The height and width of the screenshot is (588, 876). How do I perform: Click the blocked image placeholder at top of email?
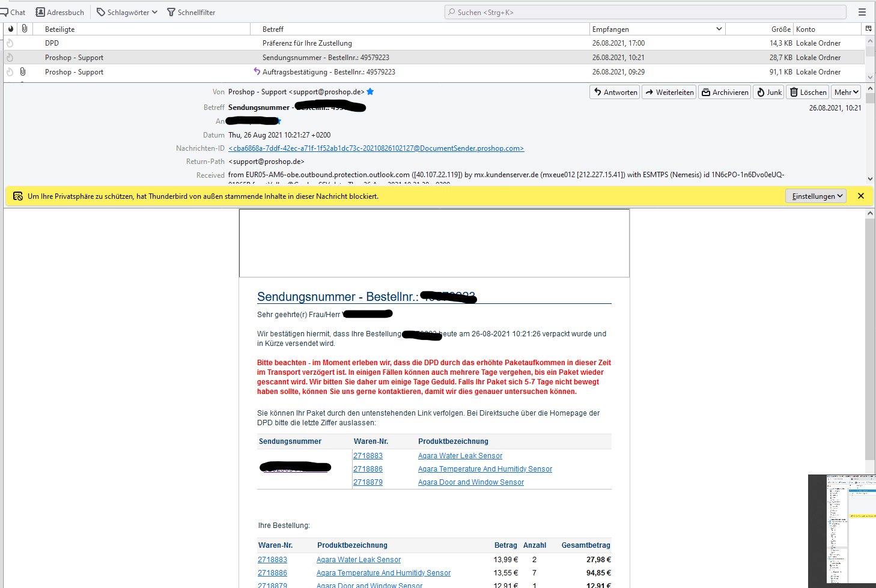pos(434,243)
